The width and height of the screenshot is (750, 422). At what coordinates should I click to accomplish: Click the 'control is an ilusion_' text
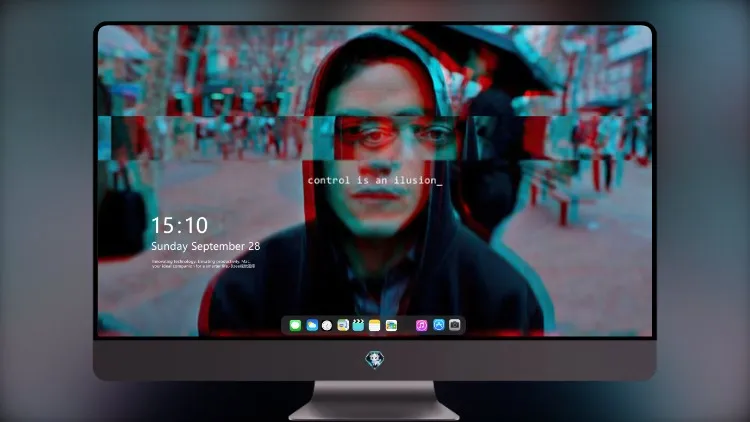pyautogui.click(x=375, y=180)
